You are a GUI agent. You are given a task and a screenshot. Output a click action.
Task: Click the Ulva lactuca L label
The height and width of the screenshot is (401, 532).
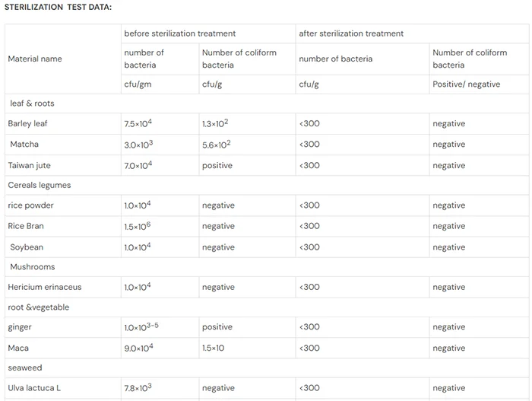coord(34,388)
